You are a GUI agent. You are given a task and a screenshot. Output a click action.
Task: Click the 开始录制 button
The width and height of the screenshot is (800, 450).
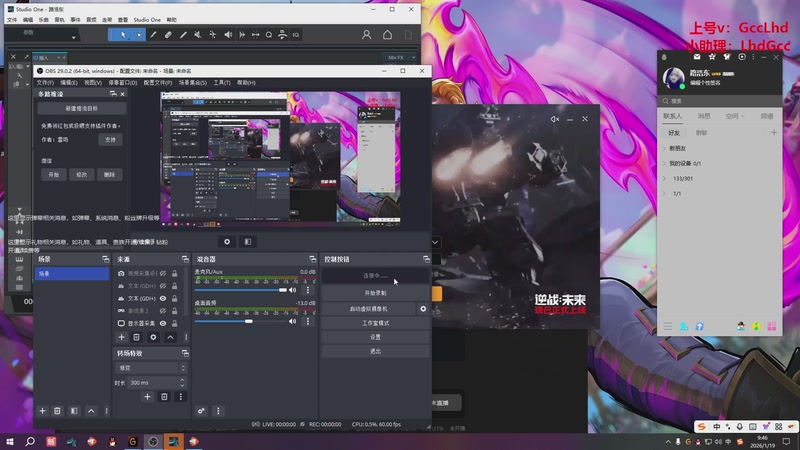(x=374, y=293)
